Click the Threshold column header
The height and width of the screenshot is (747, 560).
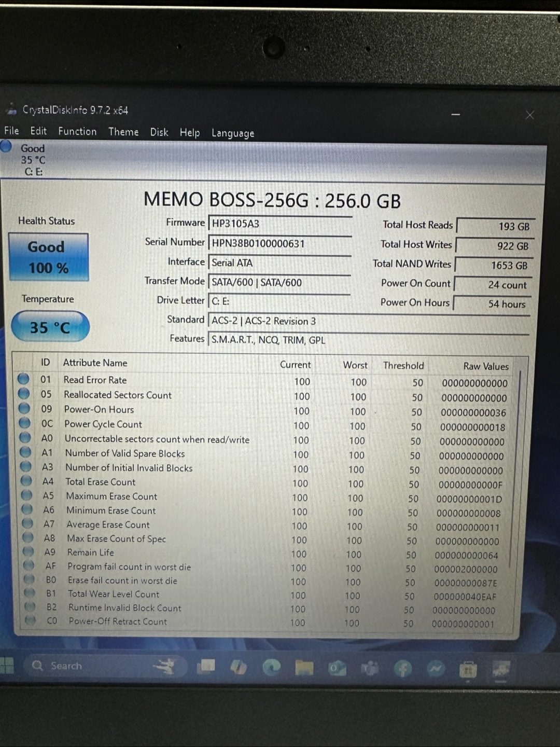click(403, 365)
